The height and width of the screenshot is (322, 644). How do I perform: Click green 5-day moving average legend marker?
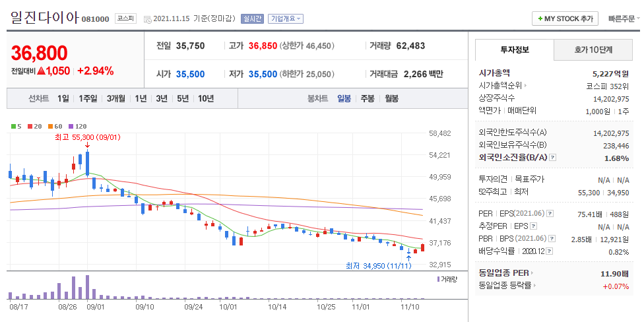pyautogui.click(x=13, y=127)
